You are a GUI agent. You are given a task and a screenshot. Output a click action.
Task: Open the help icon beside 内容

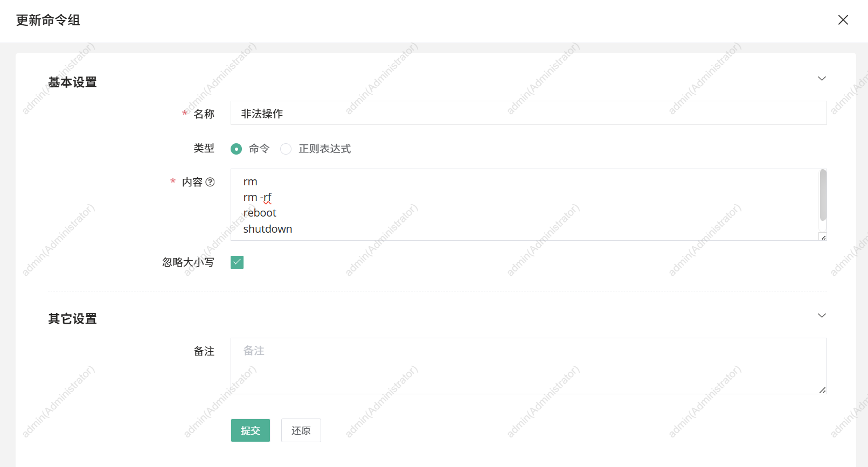pos(210,182)
